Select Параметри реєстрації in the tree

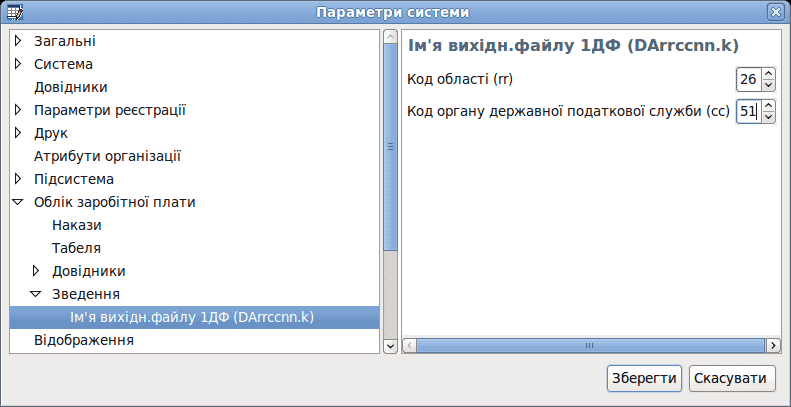tap(110, 110)
